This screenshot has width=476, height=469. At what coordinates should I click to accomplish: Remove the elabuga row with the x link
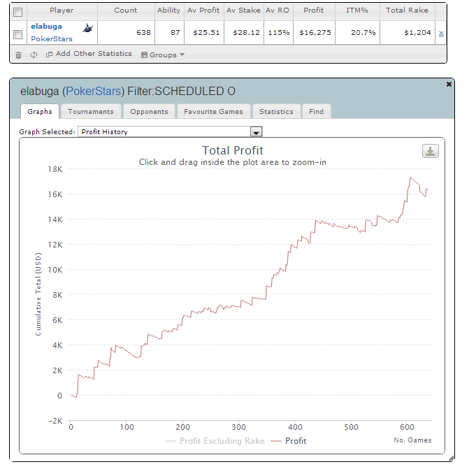pyautogui.click(x=441, y=34)
